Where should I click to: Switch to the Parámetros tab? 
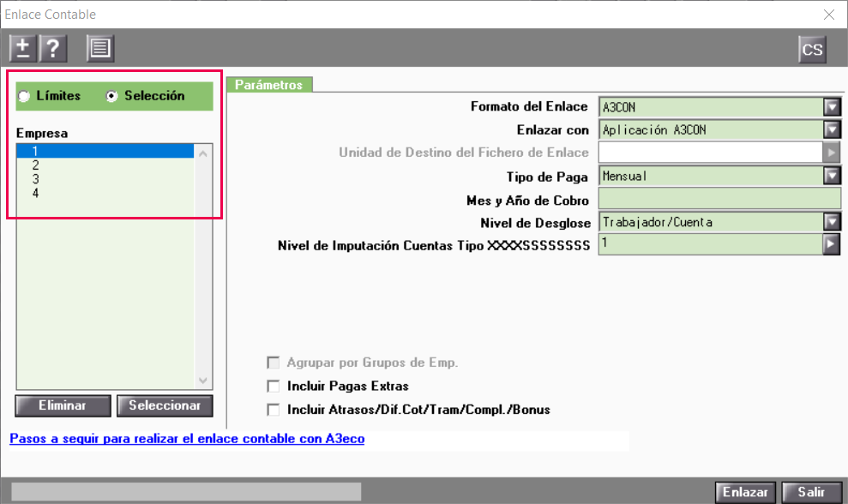pyautogui.click(x=268, y=85)
